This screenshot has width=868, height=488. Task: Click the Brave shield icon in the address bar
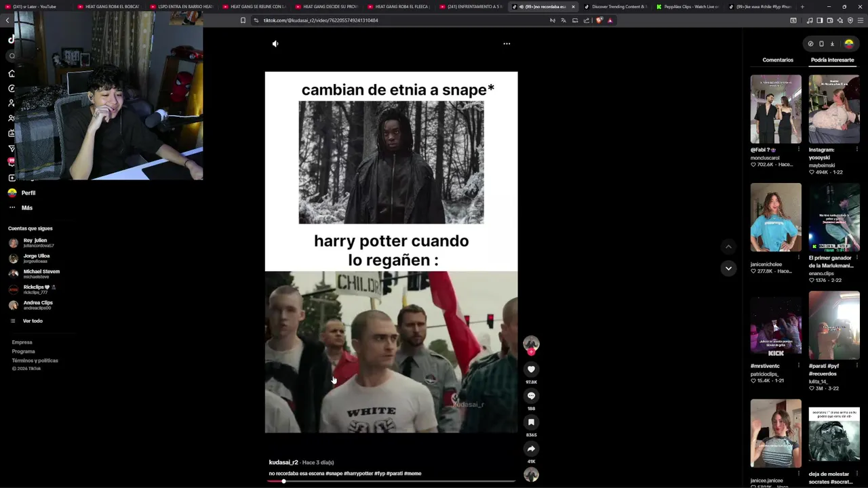point(598,20)
